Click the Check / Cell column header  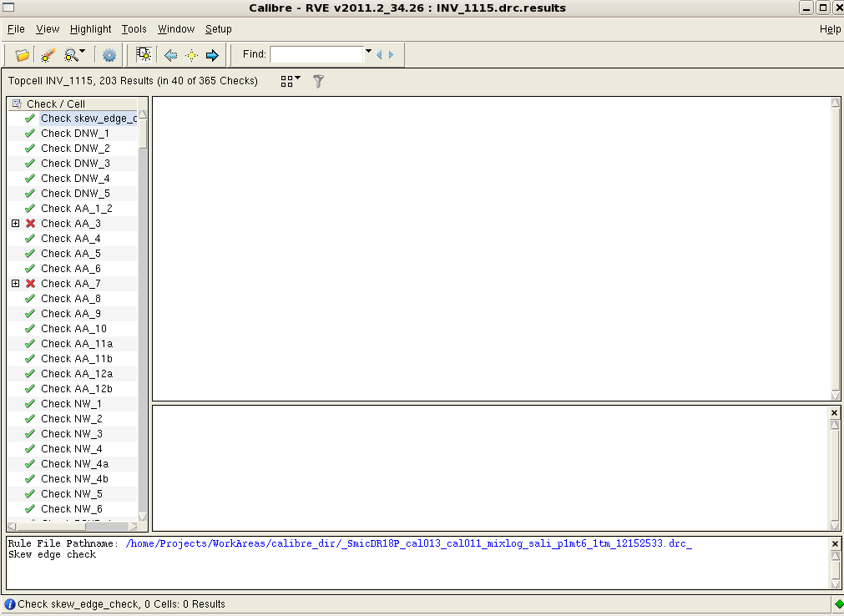(x=73, y=104)
